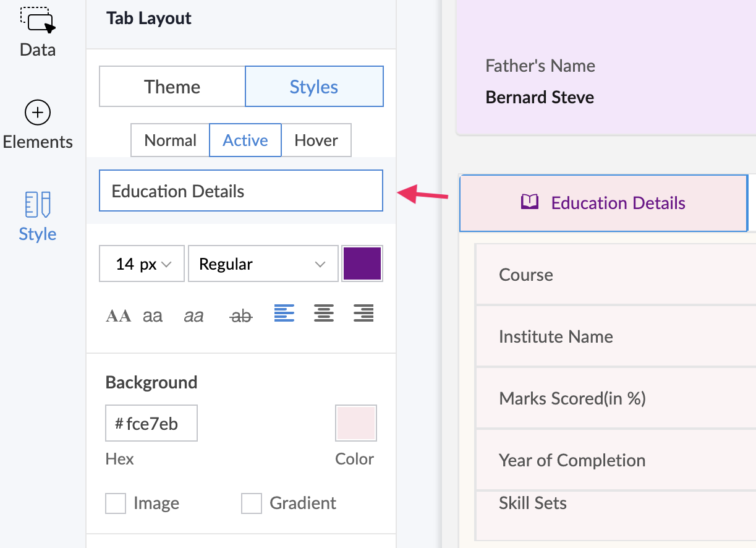Image resolution: width=756 pixels, height=548 pixels.
Task: Click the Education Details tab in preview
Action: tap(604, 203)
